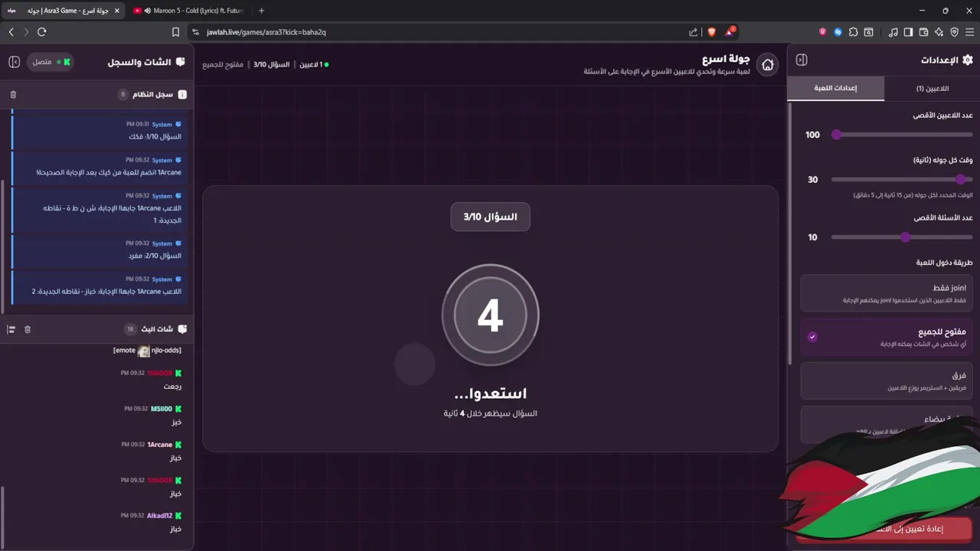Open a new browser tab
The width and height of the screenshot is (980, 551).
coord(261,11)
